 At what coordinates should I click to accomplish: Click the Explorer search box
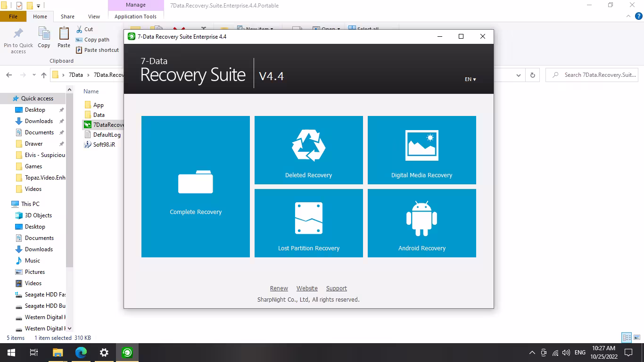click(x=592, y=75)
